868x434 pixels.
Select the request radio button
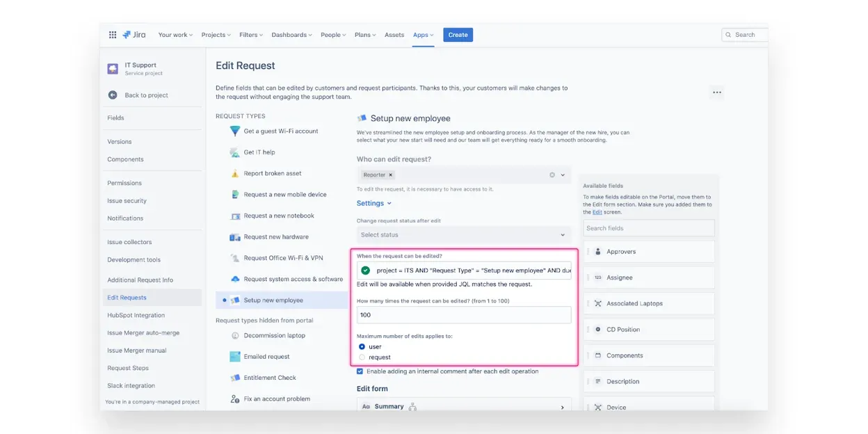click(x=362, y=357)
